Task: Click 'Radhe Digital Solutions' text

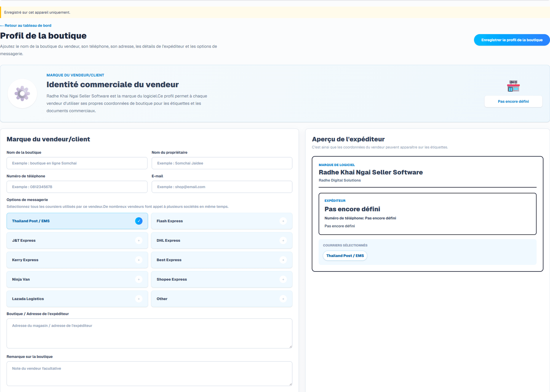Action: [x=340, y=180]
